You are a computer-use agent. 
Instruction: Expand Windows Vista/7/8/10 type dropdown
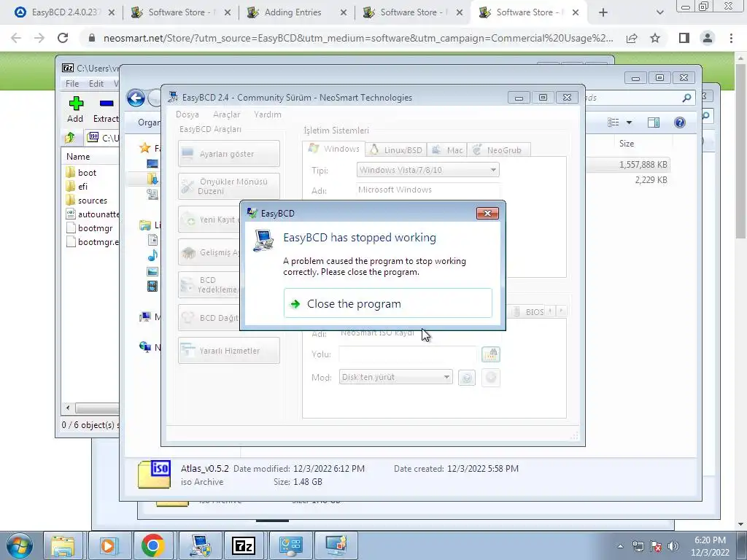pos(493,170)
